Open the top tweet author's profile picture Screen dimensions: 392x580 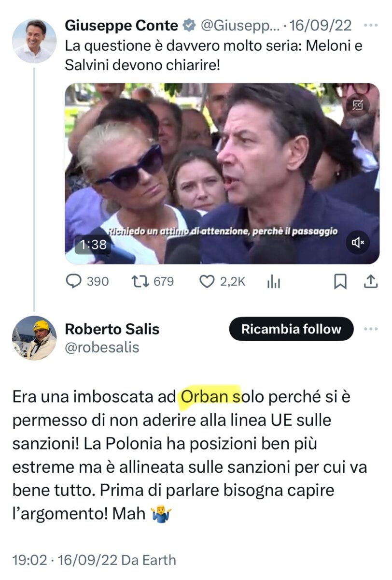[34, 41]
